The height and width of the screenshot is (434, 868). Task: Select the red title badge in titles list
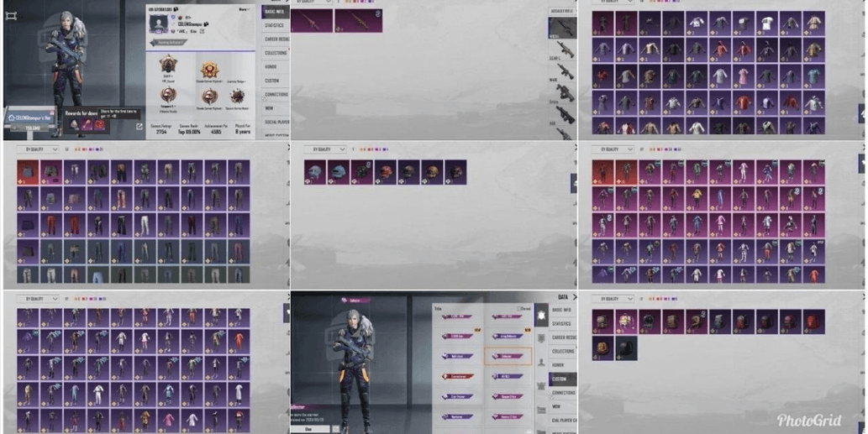(x=457, y=377)
